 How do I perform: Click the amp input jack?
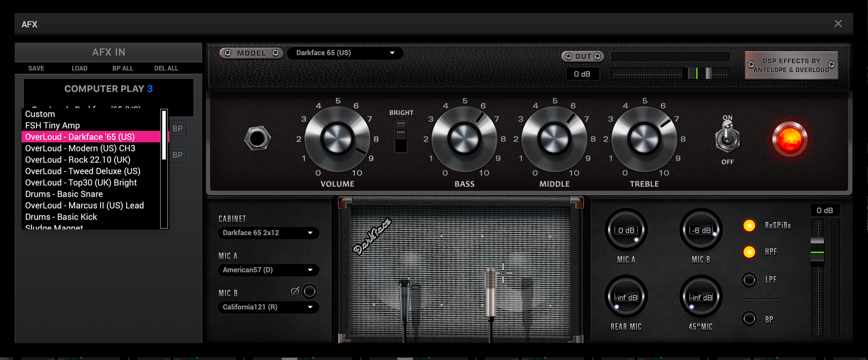(258, 138)
